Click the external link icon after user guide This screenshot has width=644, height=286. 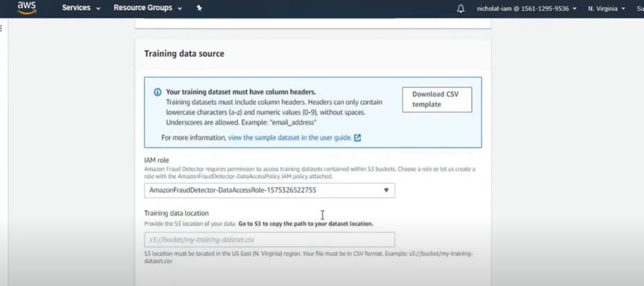(x=357, y=138)
